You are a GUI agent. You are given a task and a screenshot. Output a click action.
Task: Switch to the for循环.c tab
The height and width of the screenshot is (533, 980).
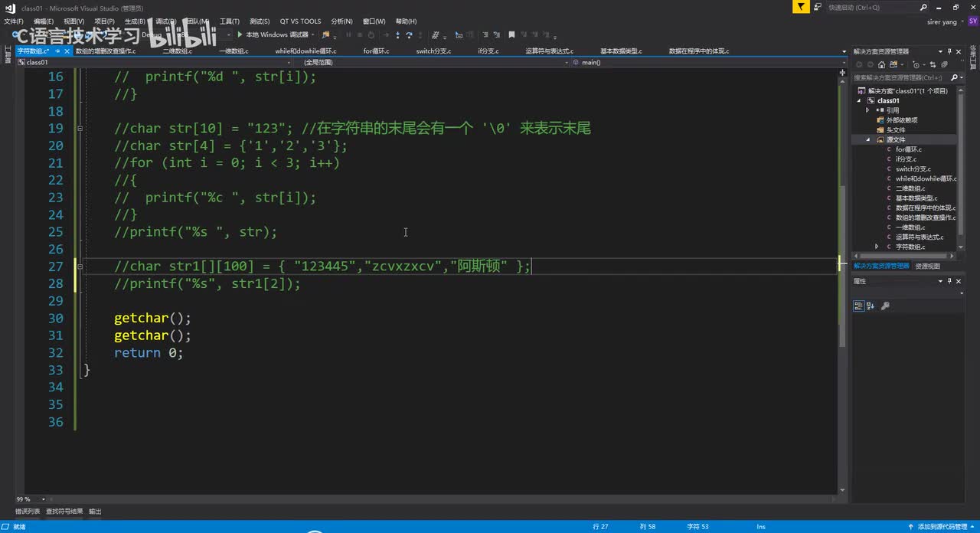[x=376, y=51]
